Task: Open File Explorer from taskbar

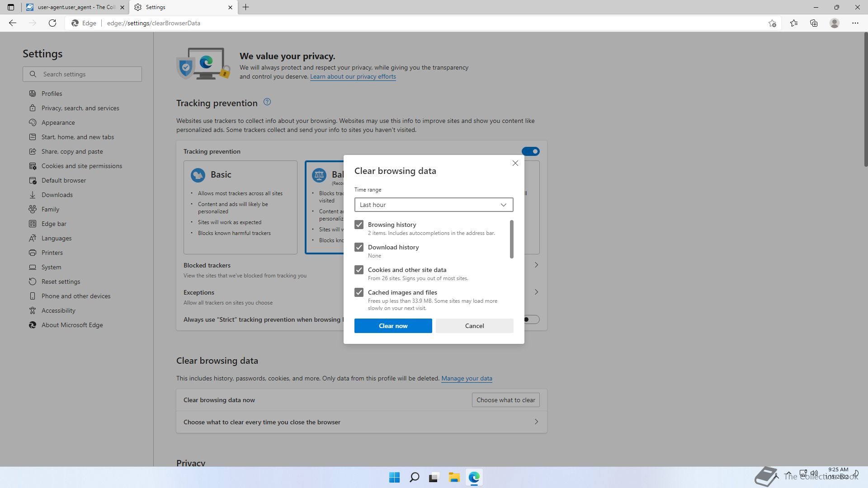Action: (x=454, y=477)
